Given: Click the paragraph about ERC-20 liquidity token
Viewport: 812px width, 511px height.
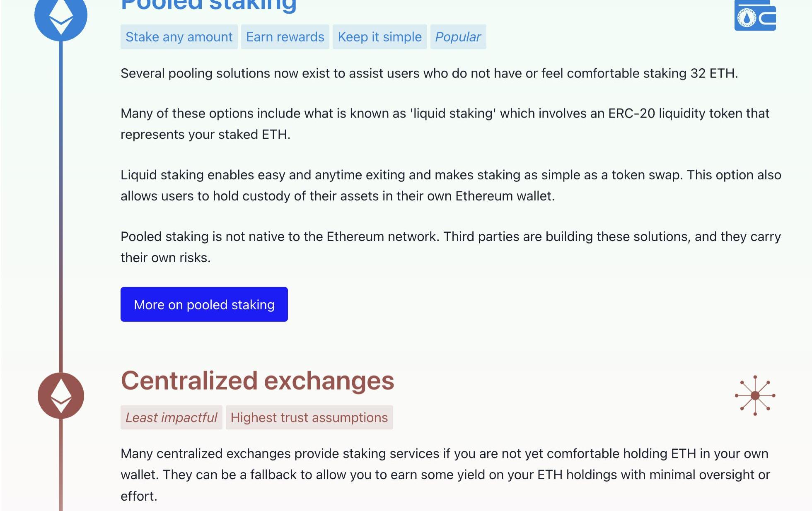Looking at the screenshot, I should 445,124.
